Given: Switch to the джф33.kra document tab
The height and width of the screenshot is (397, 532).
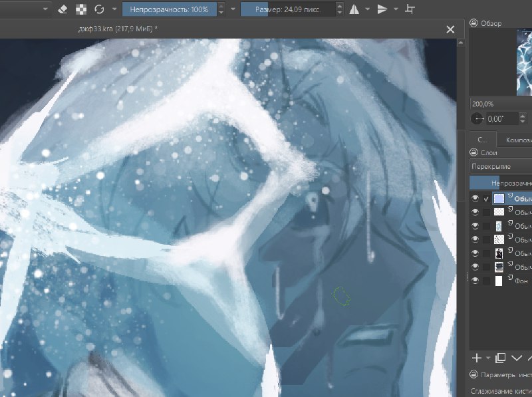Looking at the screenshot, I should [x=118, y=29].
